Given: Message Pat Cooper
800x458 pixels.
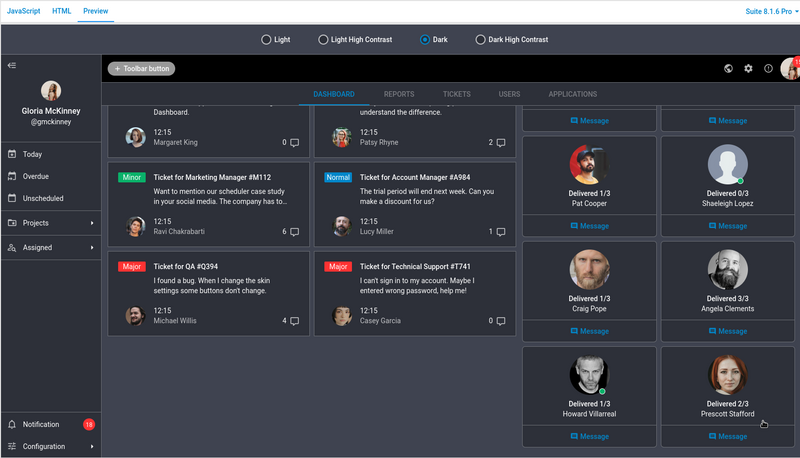Looking at the screenshot, I should [589, 226].
